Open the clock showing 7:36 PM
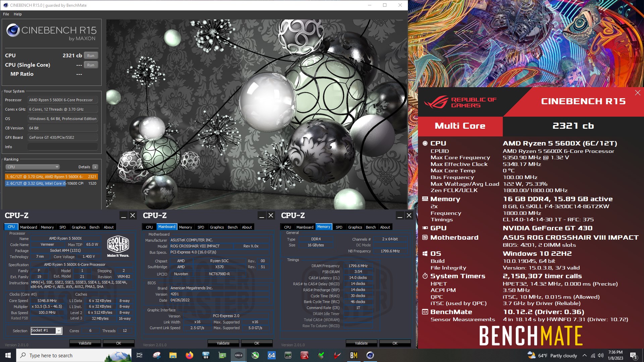The image size is (644, 362). (x=615, y=355)
